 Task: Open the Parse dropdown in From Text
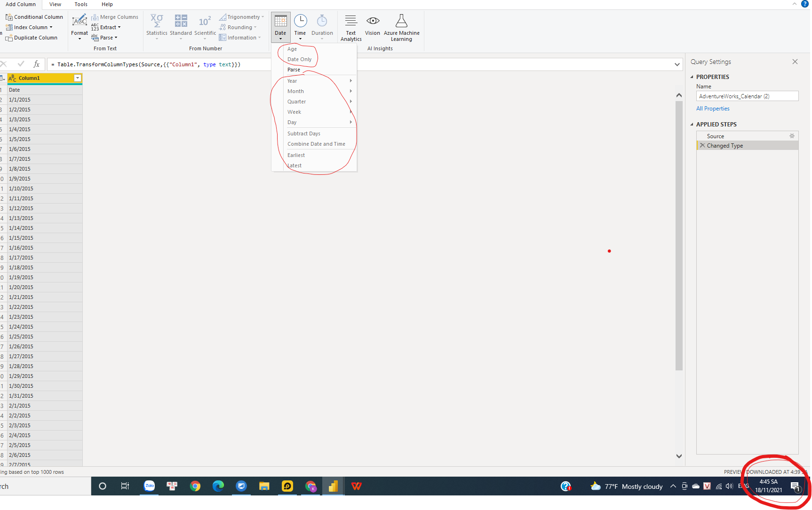104,38
